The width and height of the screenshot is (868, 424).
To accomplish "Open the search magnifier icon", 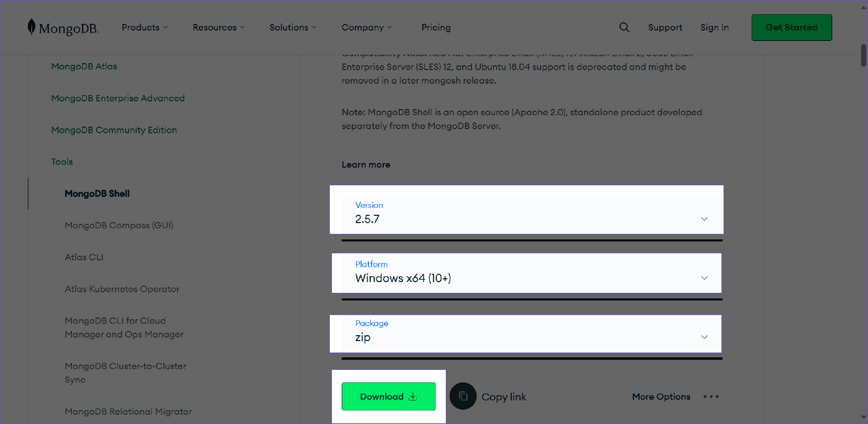I will [x=624, y=27].
